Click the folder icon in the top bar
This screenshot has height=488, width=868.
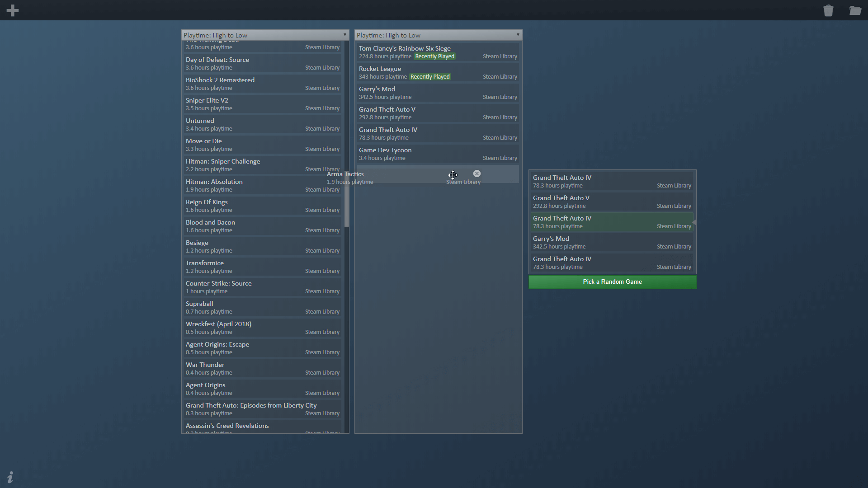point(856,10)
